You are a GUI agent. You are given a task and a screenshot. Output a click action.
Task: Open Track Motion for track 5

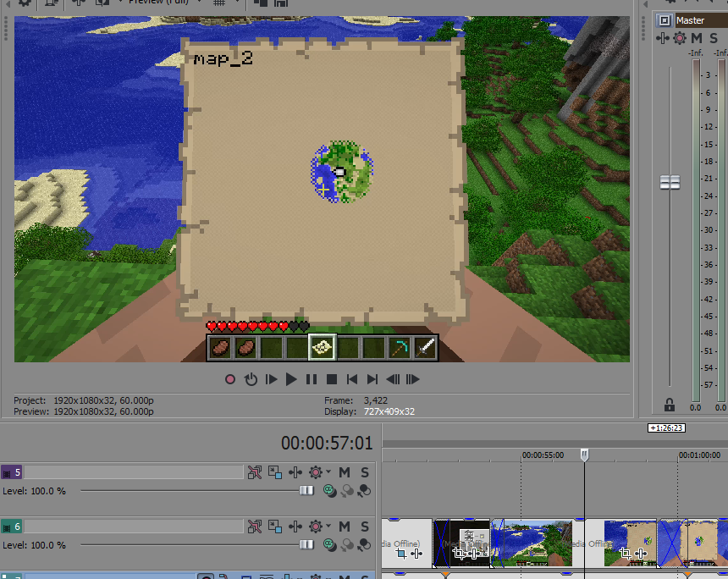pyautogui.click(x=275, y=472)
